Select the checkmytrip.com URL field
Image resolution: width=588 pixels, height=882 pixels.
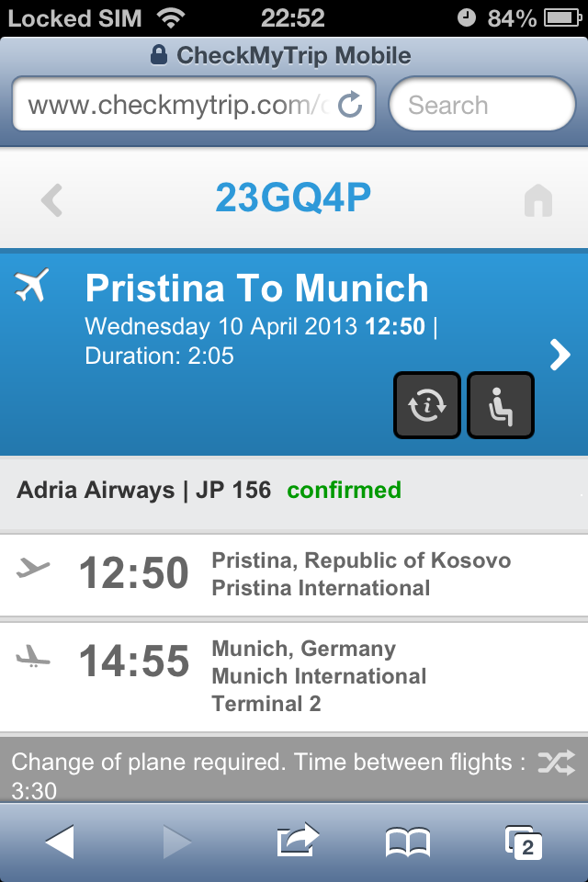[x=194, y=104]
